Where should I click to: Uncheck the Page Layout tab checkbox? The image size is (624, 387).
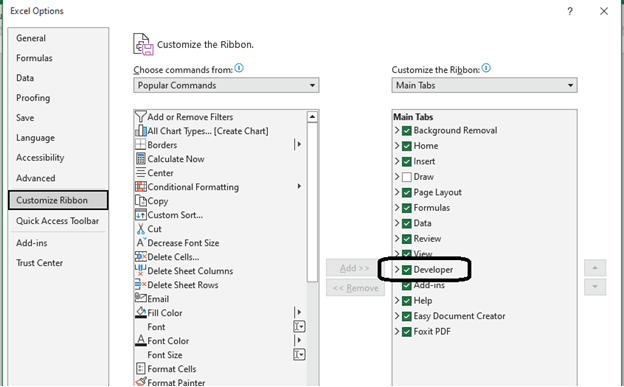(x=406, y=193)
